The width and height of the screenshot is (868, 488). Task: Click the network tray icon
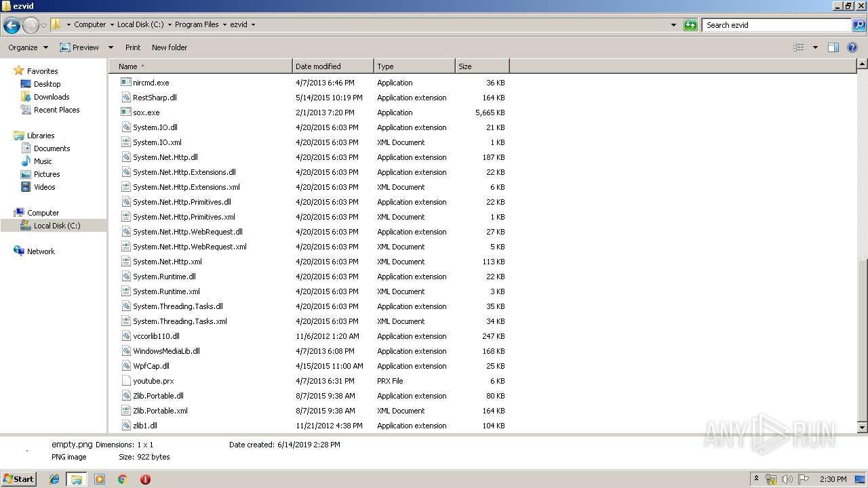(x=771, y=479)
